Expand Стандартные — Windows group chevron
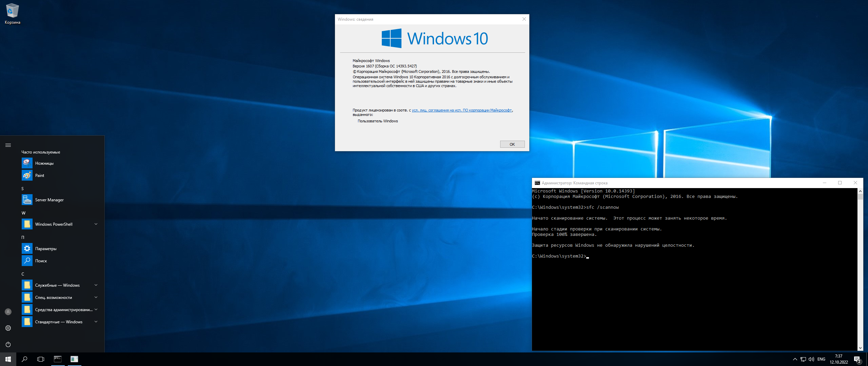 coord(96,322)
